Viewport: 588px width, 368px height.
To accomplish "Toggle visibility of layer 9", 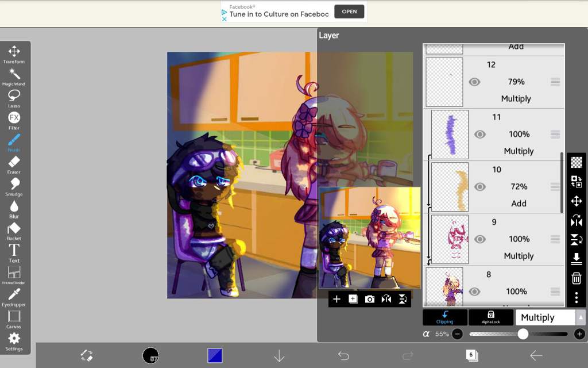I will pos(479,239).
